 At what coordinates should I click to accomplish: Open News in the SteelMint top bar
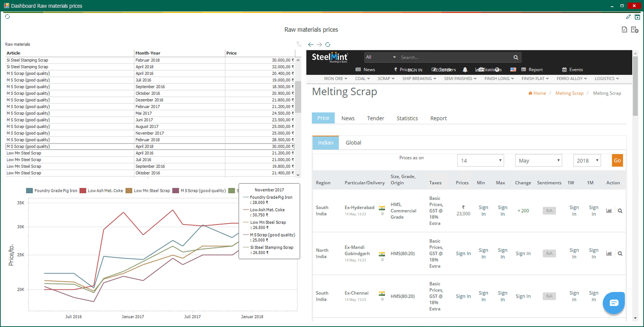point(365,70)
